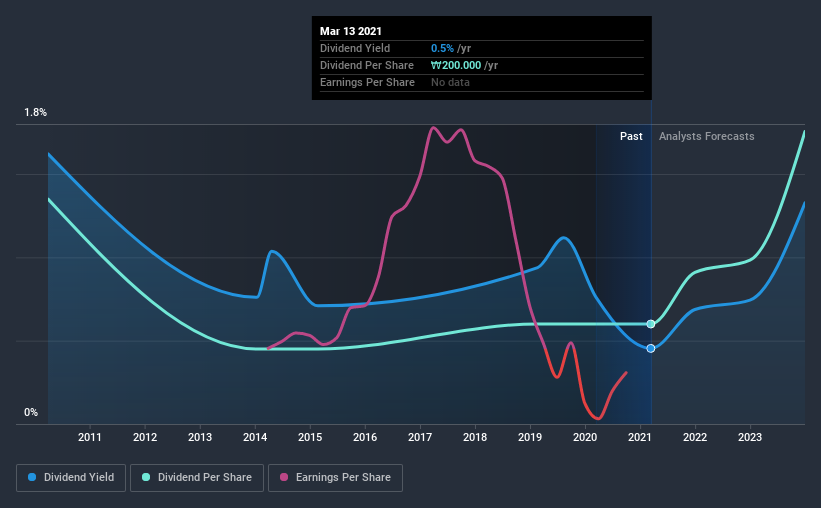This screenshot has width=821, height=508.
Task: Click the No data earnings value
Action: pos(450,82)
